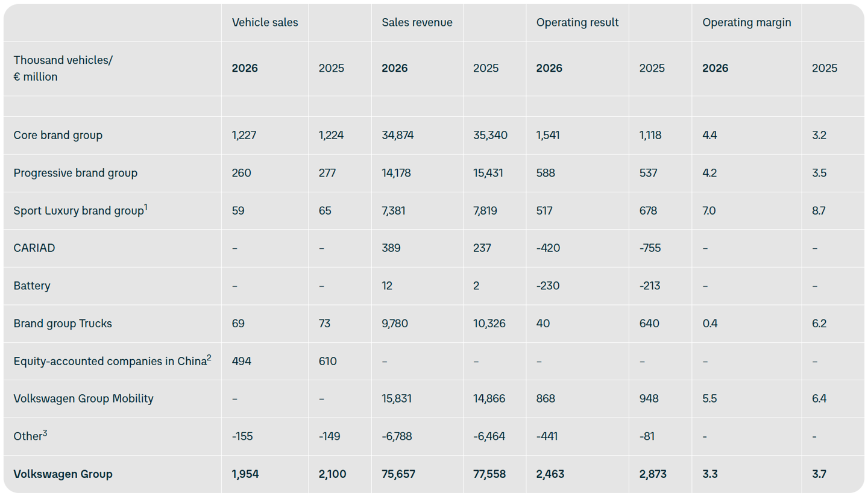Image resolution: width=868 pixels, height=496 pixels.
Task: Select the Core brand group row label
Action: [x=58, y=135]
